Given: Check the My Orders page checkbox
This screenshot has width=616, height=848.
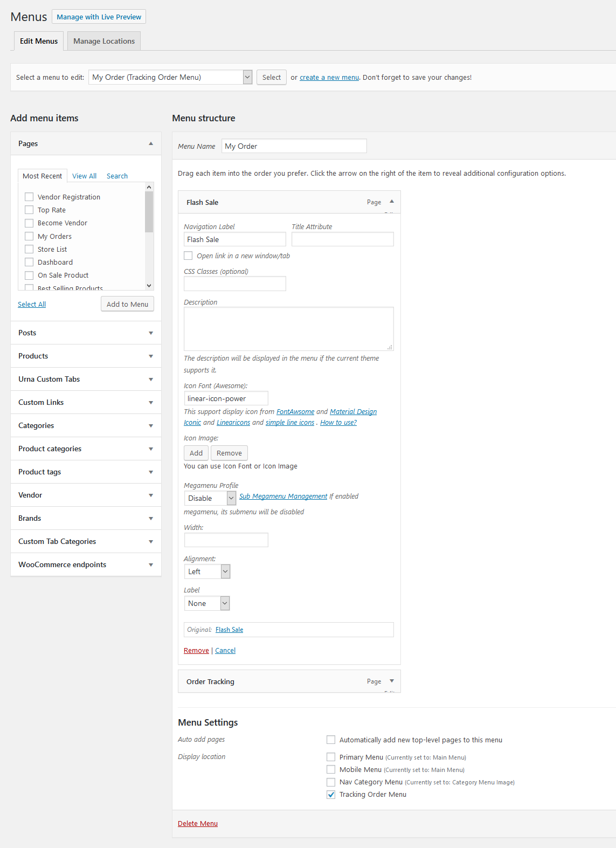Looking at the screenshot, I should [29, 236].
